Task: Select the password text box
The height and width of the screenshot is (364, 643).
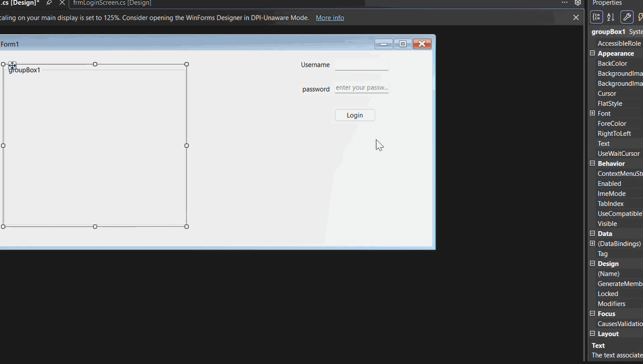Action: pos(362,88)
